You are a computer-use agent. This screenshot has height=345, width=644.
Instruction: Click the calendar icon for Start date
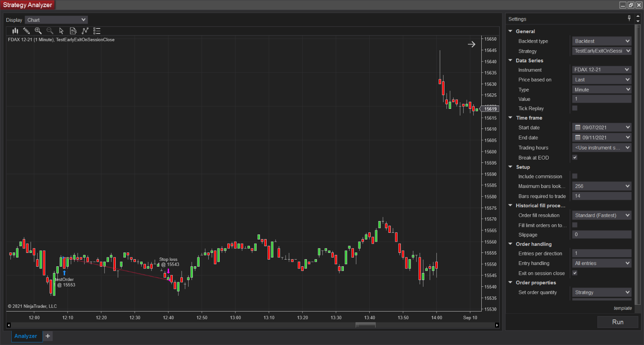[577, 127]
